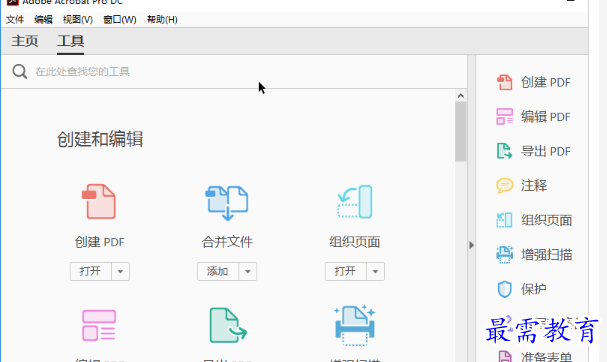This screenshot has height=362, width=607.
Task: Click the vertical scrollbar thumb in the tools list
Action: click(461, 132)
